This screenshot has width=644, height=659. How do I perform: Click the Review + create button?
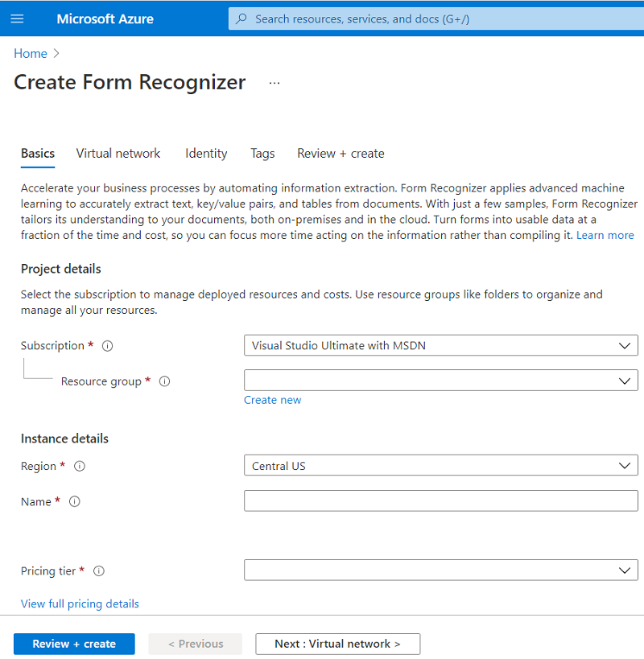point(73,644)
